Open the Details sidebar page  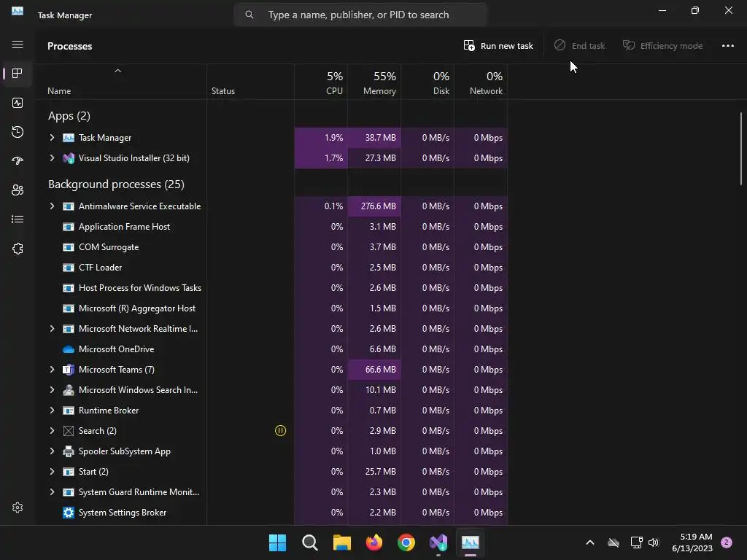click(18, 219)
